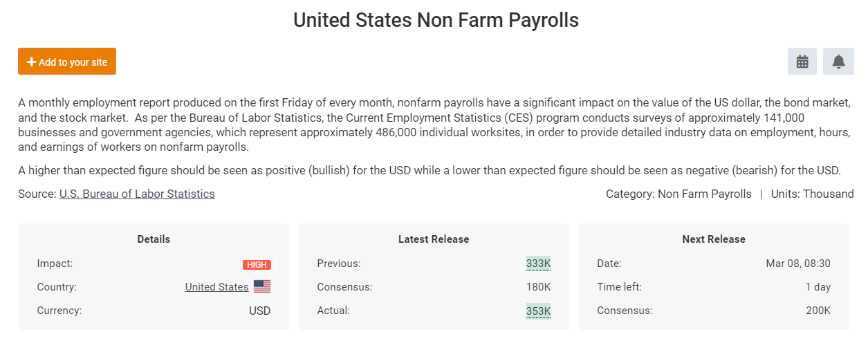868x341 pixels.
Task: Click the Actual value 353K
Action: [538, 311]
